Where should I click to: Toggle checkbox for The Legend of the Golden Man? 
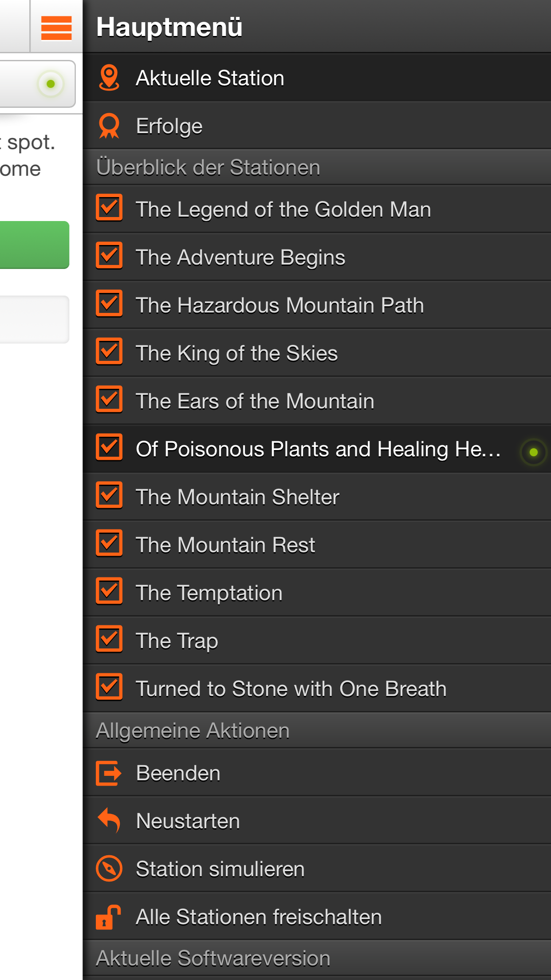109,207
